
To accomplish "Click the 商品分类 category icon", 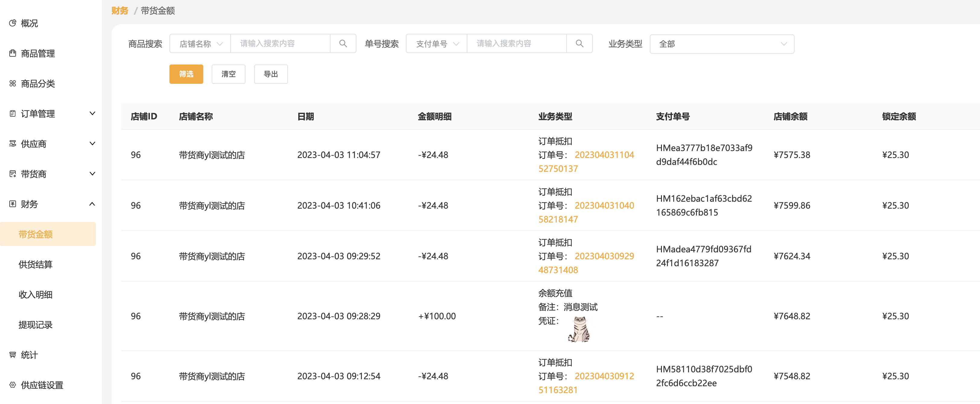I will 13,83.
